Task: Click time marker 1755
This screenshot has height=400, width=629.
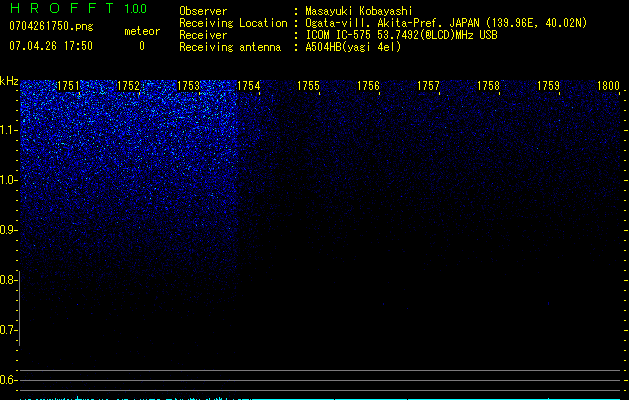Action: [308, 86]
